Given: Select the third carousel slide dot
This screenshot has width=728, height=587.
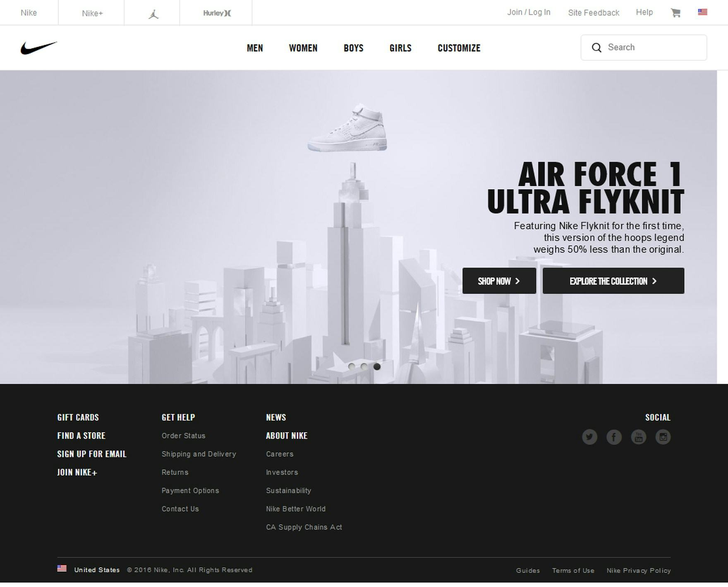Looking at the screenshot, I should (377, 367).
